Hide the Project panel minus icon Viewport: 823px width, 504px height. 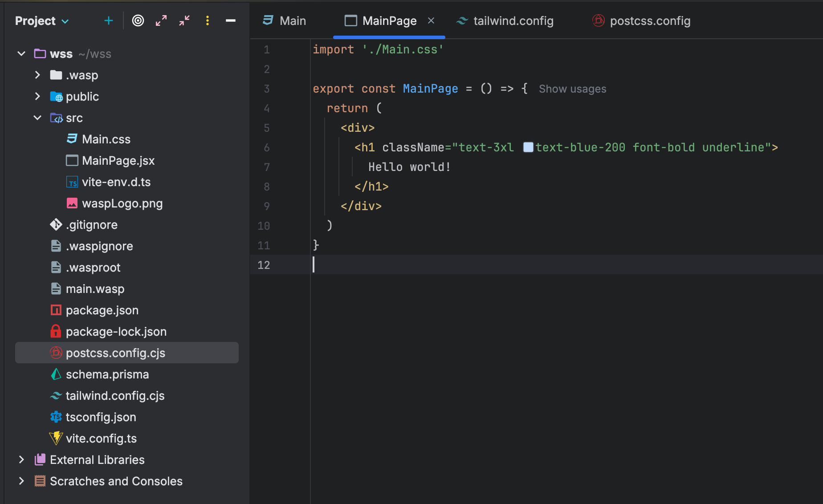point(231,20)
